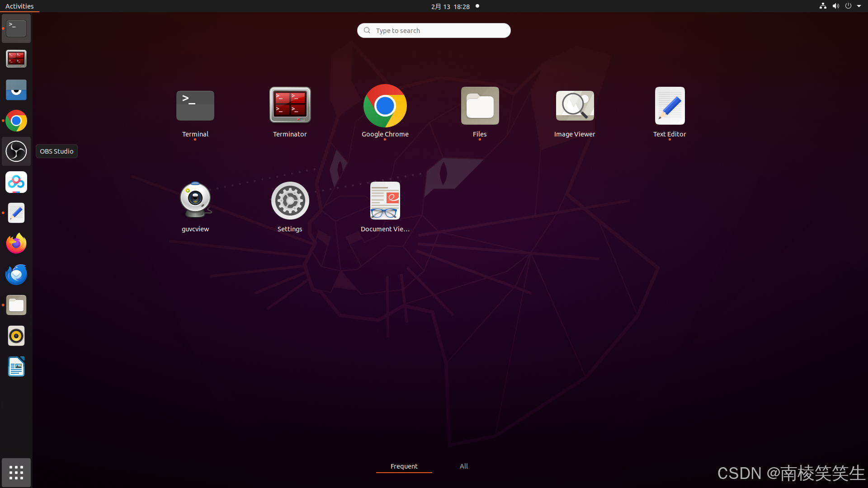868x488 pixels.
Task: Open Firefox from the dock
Action: coord(16,244)
